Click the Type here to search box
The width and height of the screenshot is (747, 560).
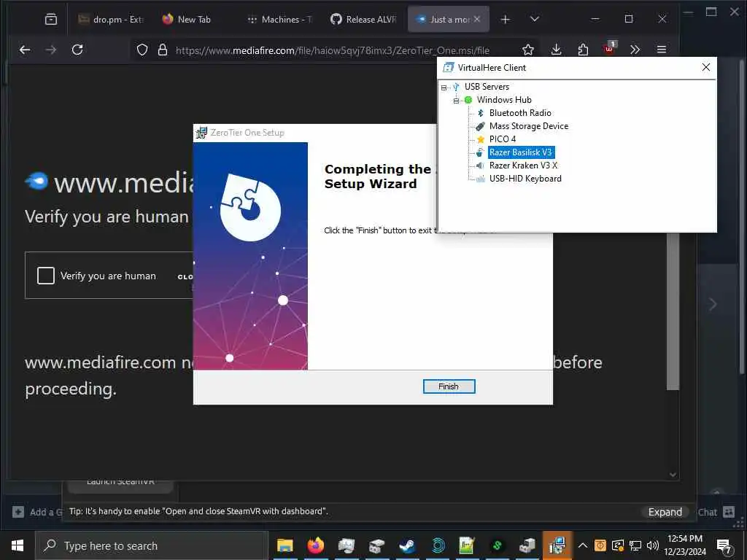[x=152, y=545]
